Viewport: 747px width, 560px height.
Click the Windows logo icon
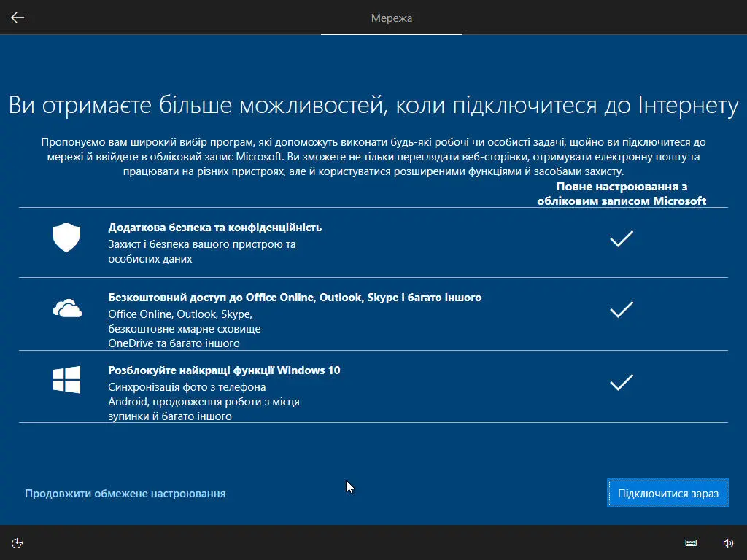click(66, 379)
